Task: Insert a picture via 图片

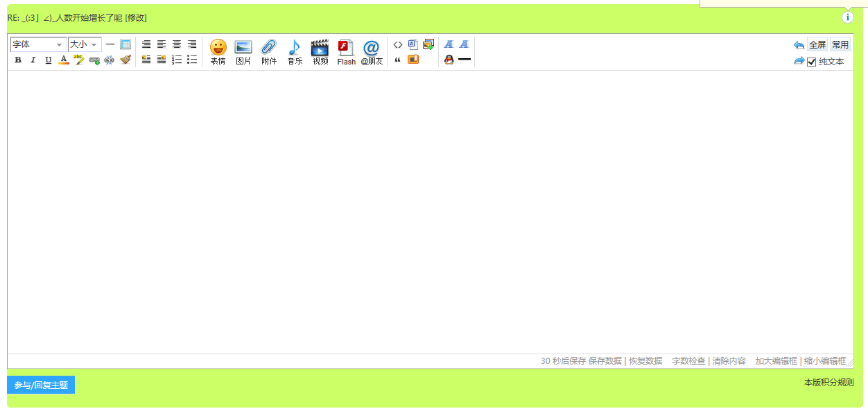Action: click(243, 52)
